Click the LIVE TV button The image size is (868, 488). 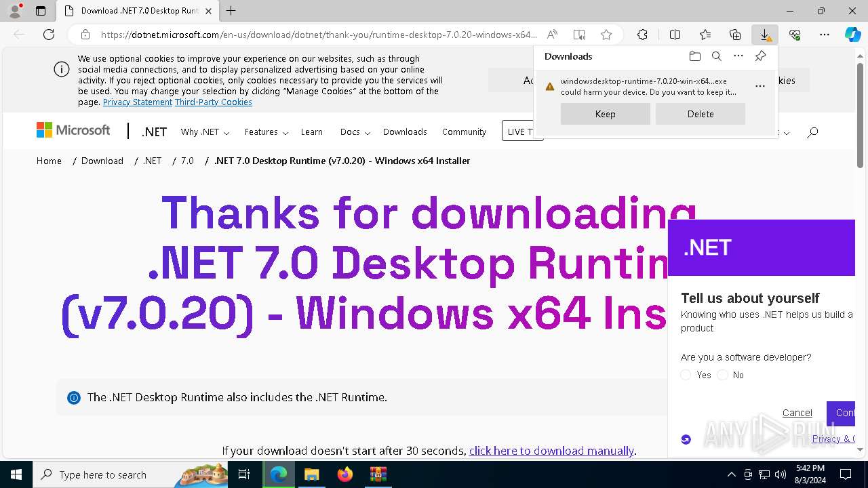pos(522,131)
